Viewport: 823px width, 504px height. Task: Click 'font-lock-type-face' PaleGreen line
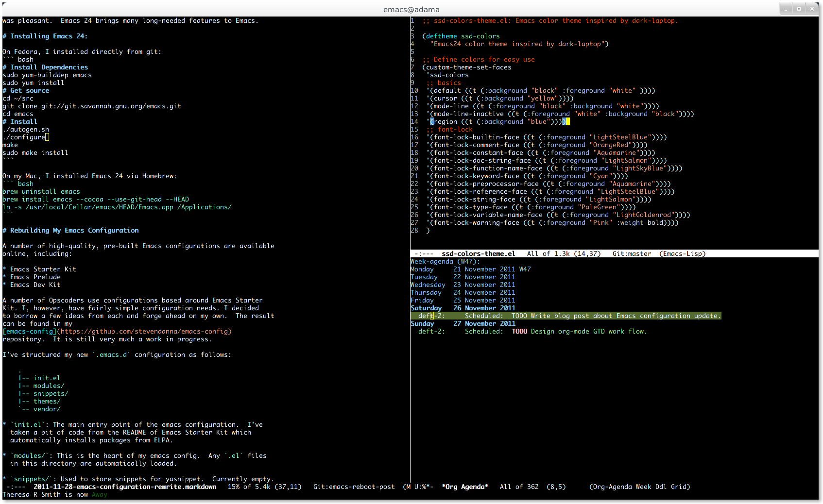tap(531, 207)
